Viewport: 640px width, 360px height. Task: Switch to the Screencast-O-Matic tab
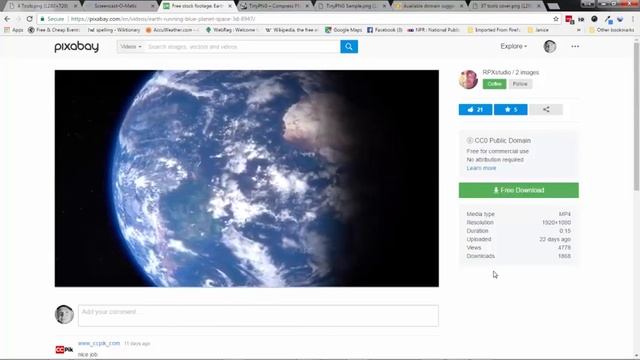(118, 6)
